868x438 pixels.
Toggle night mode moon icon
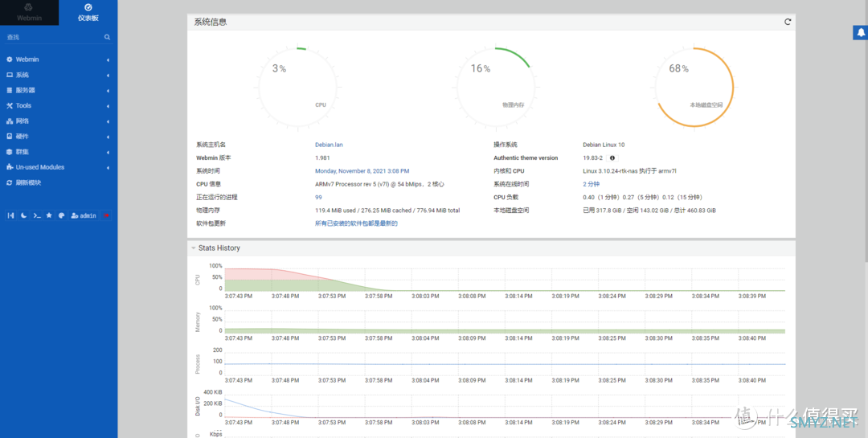24,215
